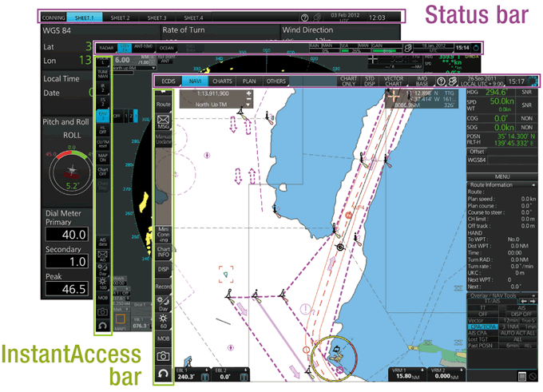Click the MOB button in ECDIS bar
Viewport: 543px width, 392px height.
(163, 339)
